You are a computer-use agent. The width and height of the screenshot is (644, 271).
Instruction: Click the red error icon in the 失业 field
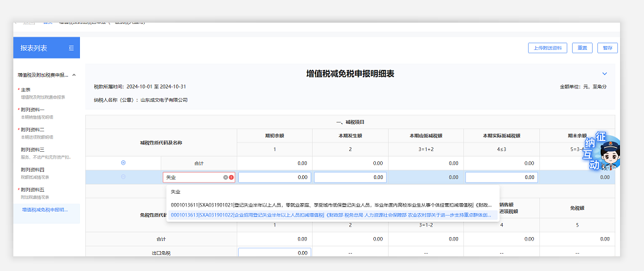coord(231,178)
